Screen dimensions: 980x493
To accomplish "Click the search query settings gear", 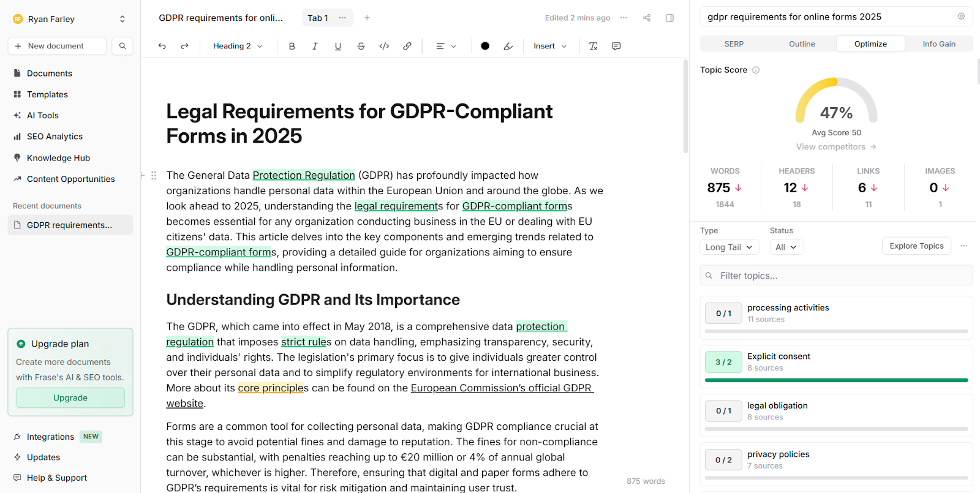I will pos(961,17).
